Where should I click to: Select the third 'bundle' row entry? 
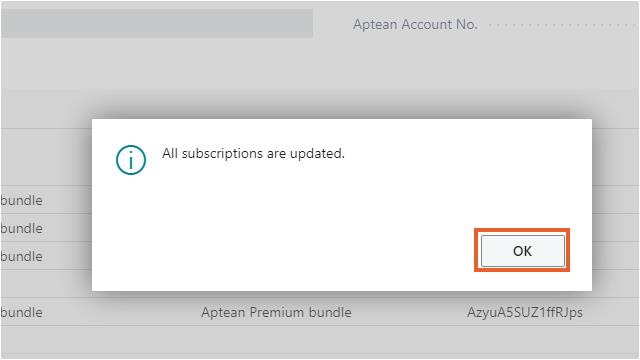point(22,256)
